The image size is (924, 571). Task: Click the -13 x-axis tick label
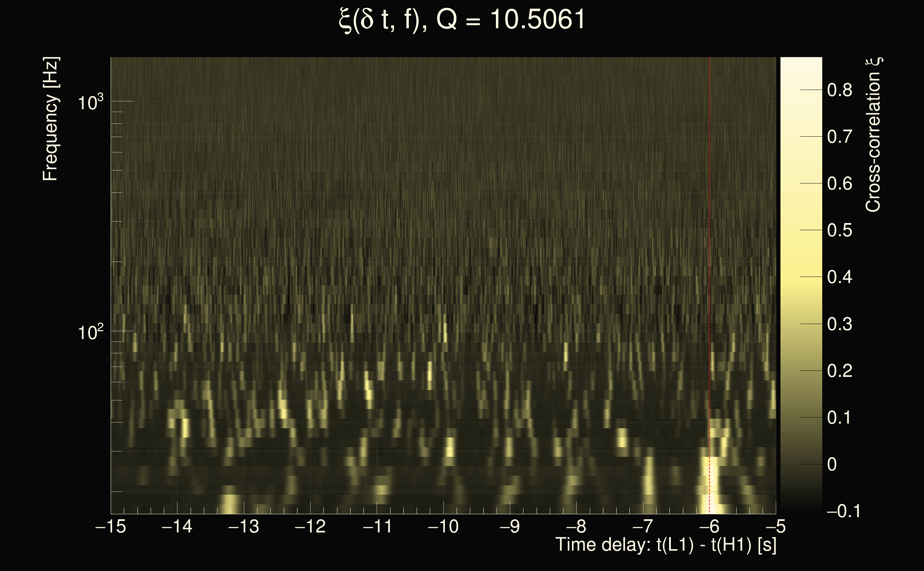click(x=243, y=526)
